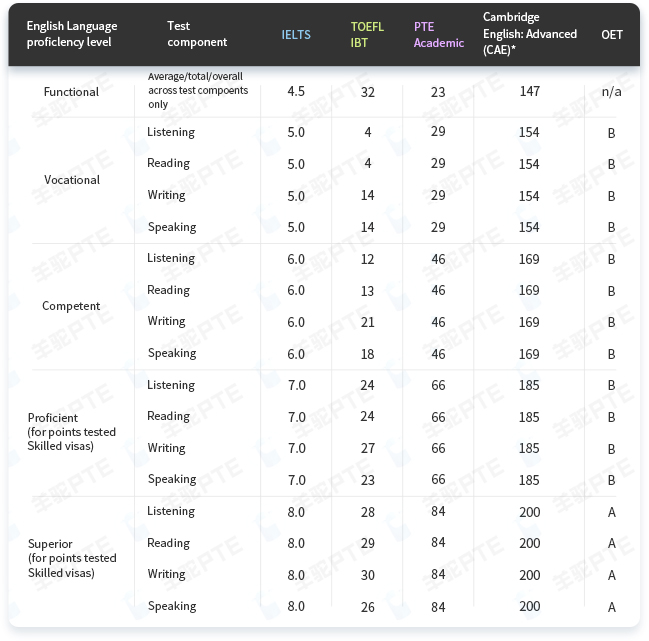Click the Superior (for points tested Skilled visas) label
The image size is (649, 641).
pyautogui.click(x=72, y=558)
